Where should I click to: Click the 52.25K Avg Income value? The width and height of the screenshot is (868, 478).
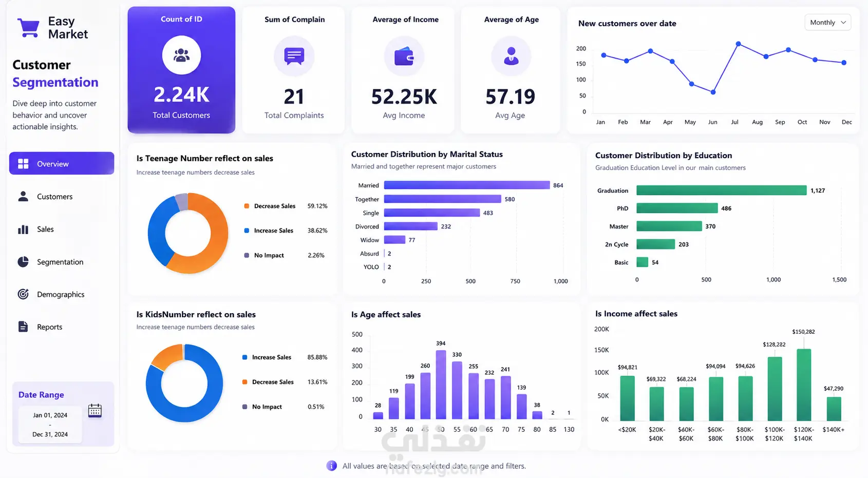(404, 97)
